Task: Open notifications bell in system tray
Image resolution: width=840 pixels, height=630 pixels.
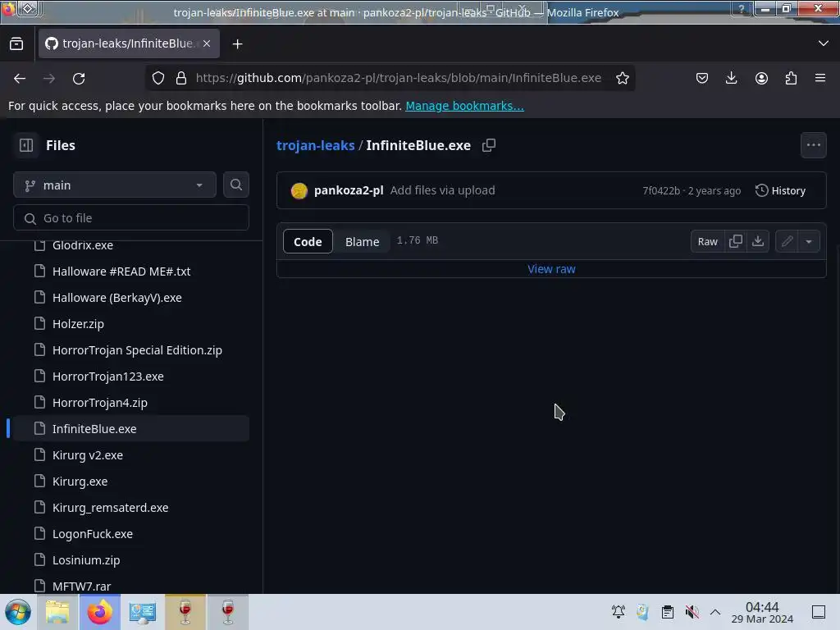Action: click(x=619, y=612)
